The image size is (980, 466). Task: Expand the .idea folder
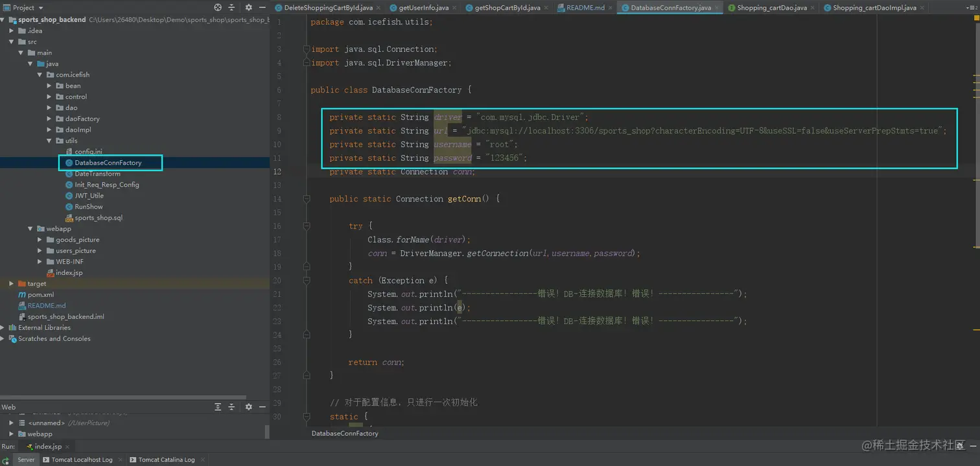tap(12, 30)
